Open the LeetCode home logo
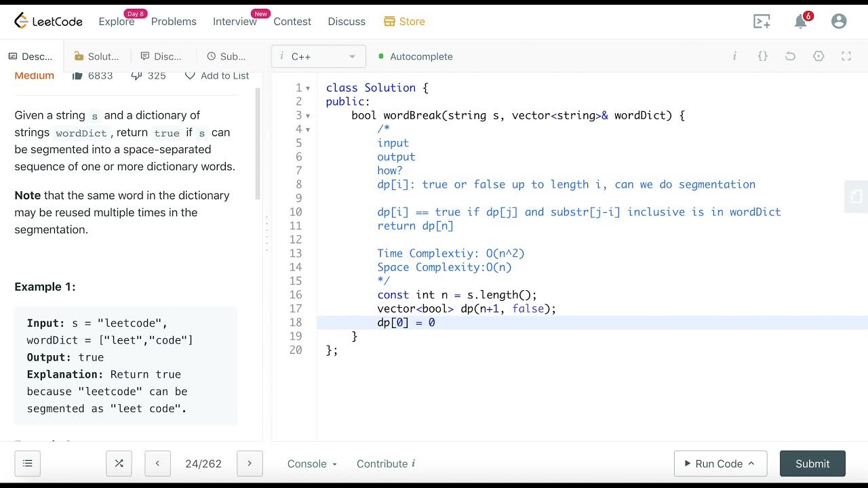The height and width of the screenshot is (488, 868). coord(48,21)
